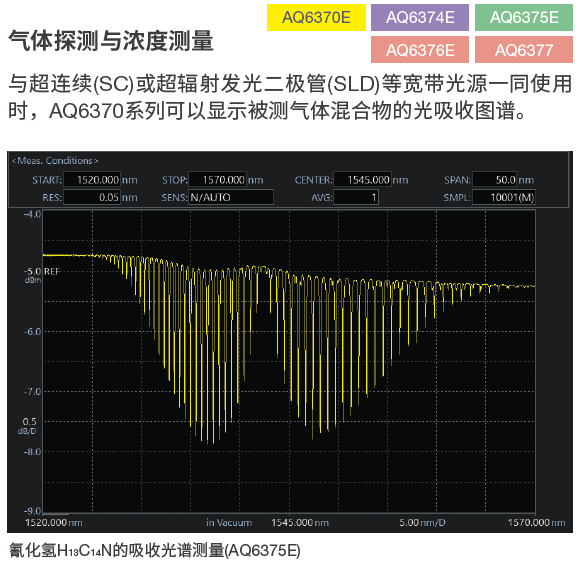Image resolution: width=580 pixels, height=565 pixels.
Task: Open the SENS field showing N/AUTO
Action: pos(231,197)
